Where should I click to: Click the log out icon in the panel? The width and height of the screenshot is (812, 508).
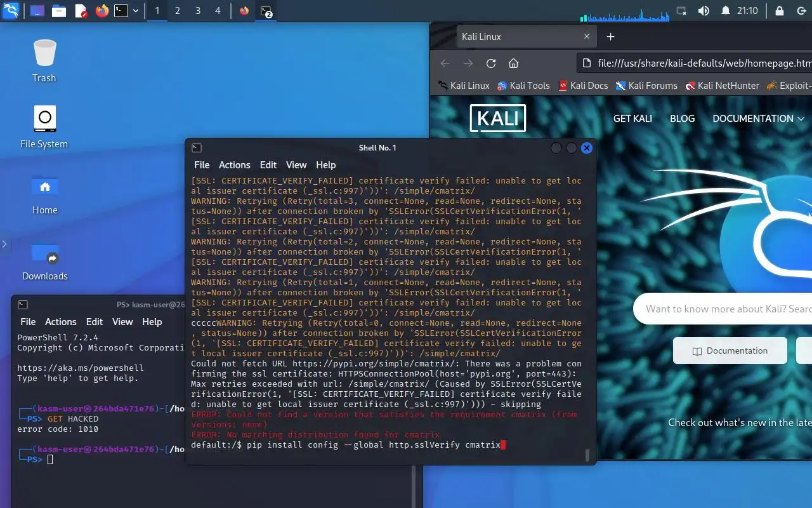pos(801,11)
